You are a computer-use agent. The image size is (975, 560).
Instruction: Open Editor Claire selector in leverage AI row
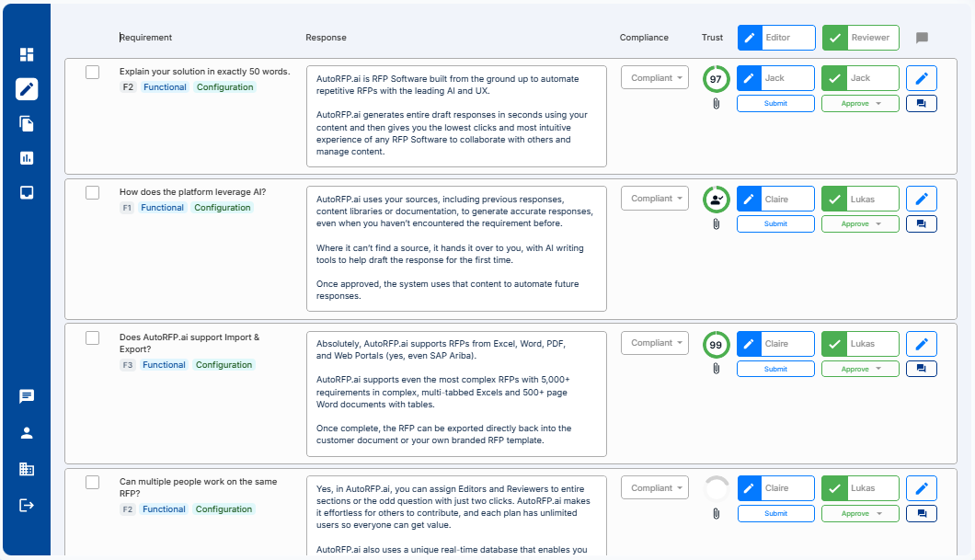coord(776,199)
